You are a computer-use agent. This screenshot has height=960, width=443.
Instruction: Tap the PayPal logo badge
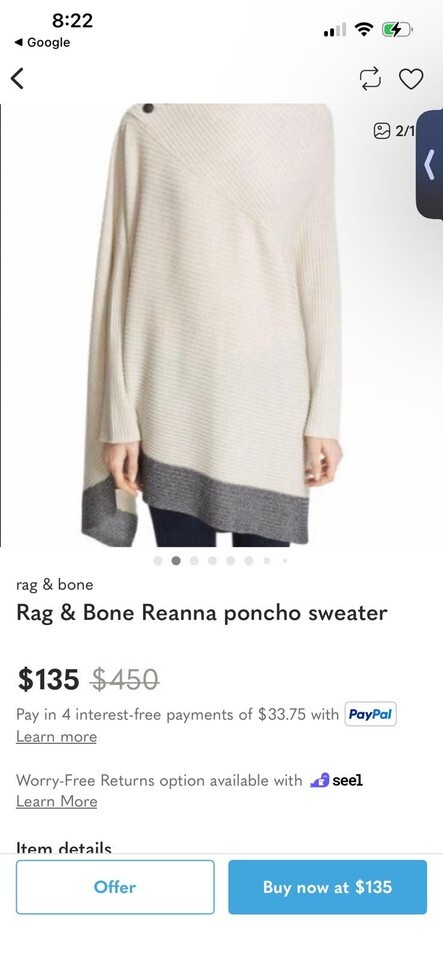point(370,714)
